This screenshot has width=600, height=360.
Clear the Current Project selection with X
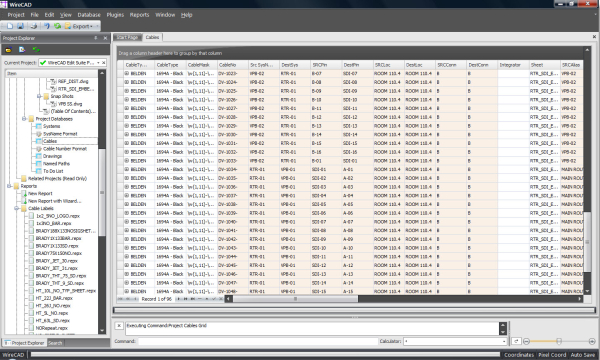[104, 62]
